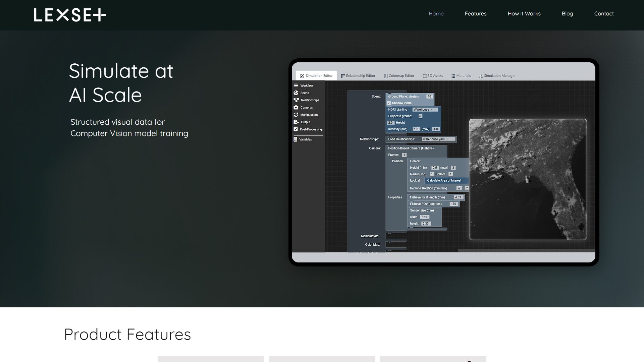Image resolution: width=644 pixels, height=362 pixels.
Task: Click the Relationships icon in the sidebar
Action: pos(296,100)
